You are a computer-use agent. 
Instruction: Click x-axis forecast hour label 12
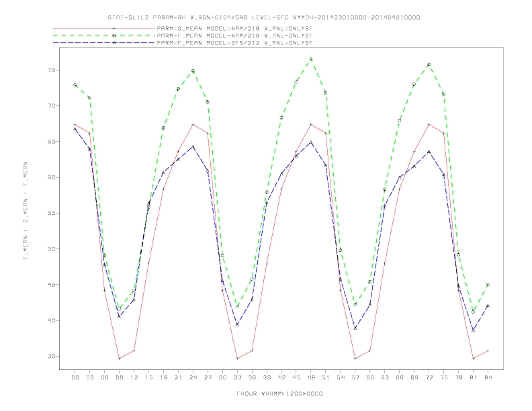pos(134,377)
